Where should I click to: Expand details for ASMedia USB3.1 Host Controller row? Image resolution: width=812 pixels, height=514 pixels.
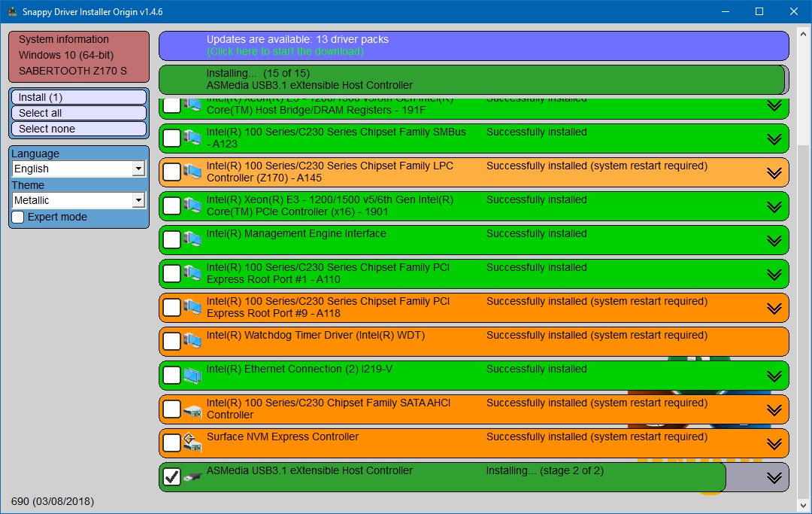point(774,478)
